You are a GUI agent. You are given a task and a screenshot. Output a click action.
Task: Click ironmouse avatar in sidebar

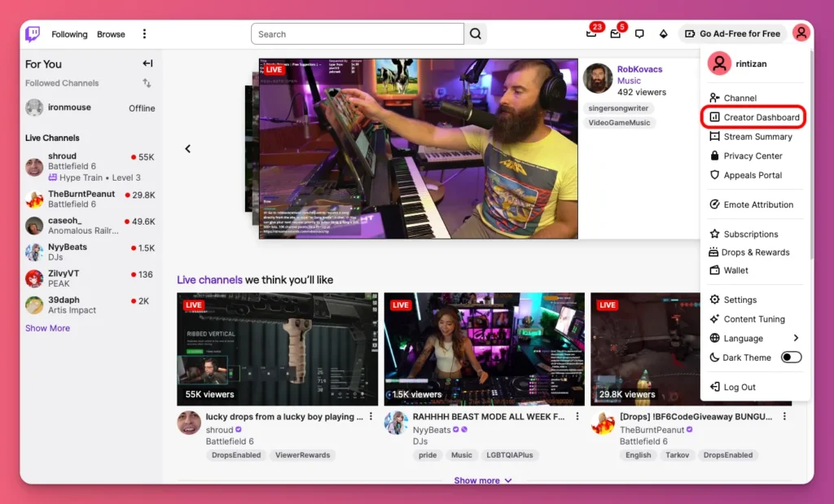(x=34, y=107)
